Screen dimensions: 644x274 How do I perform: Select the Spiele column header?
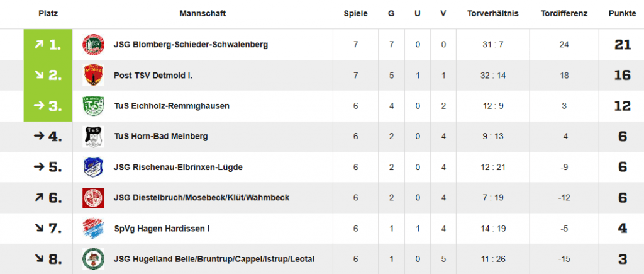356,14
